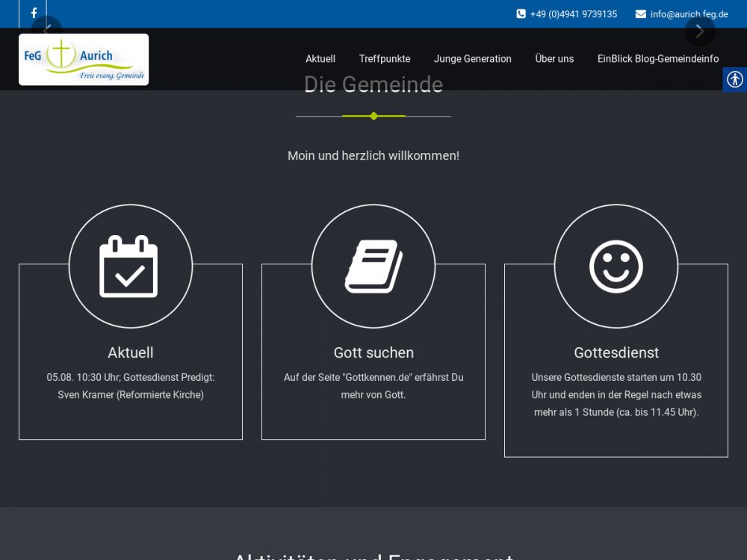Go to next slide with right arrow

(x=700, y=31)
